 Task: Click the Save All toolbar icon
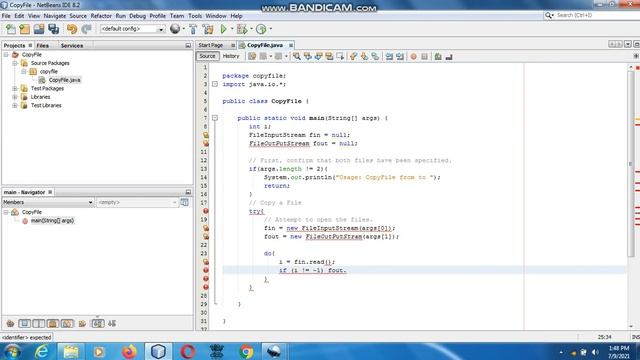click(x=53, y=29)
